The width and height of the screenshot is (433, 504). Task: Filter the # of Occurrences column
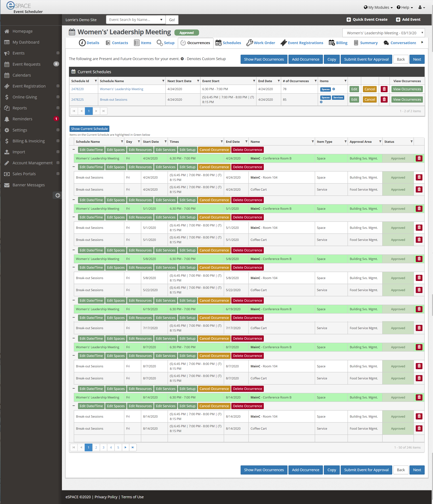315,81
